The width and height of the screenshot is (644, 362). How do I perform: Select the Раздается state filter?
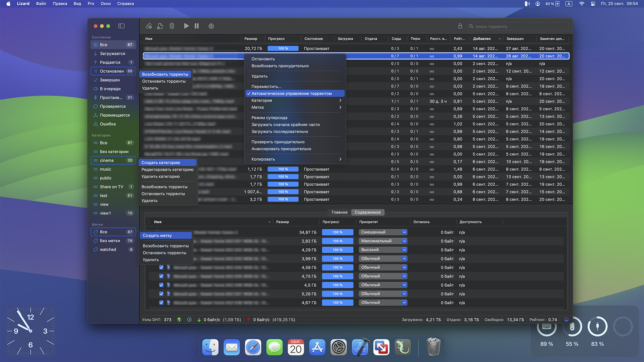(x=113, y=62)
